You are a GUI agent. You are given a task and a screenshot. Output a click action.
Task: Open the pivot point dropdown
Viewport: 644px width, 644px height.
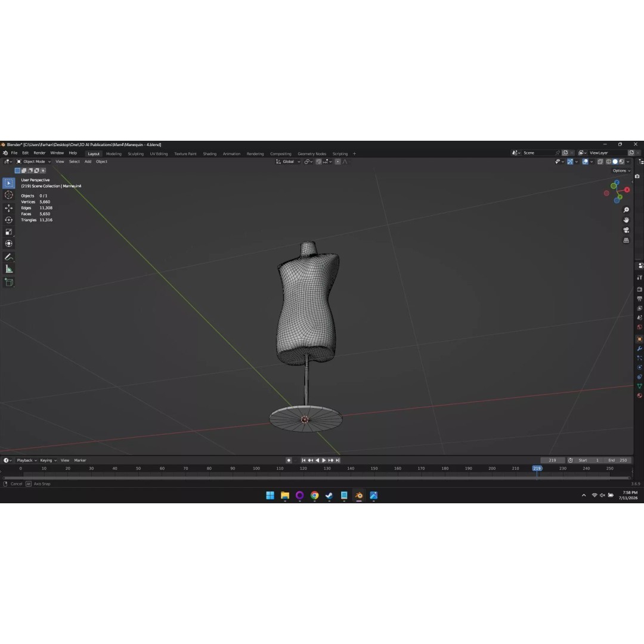coord(308,162)
